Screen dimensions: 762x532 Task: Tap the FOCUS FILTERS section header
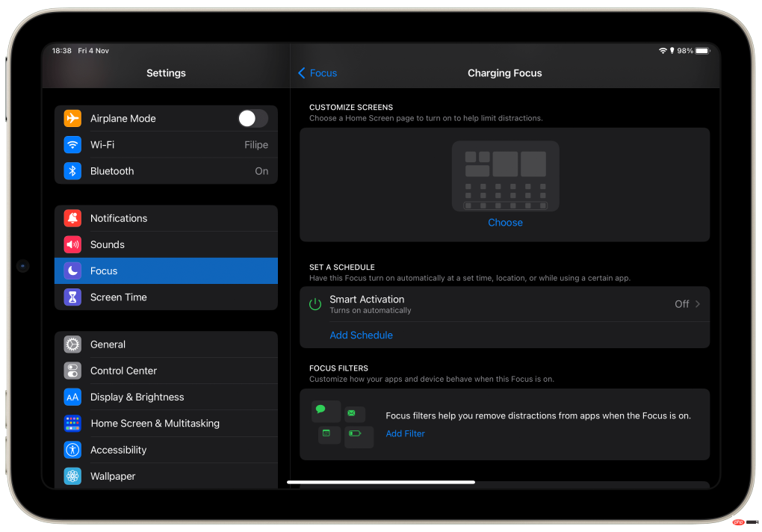click(x=338, y=368)
